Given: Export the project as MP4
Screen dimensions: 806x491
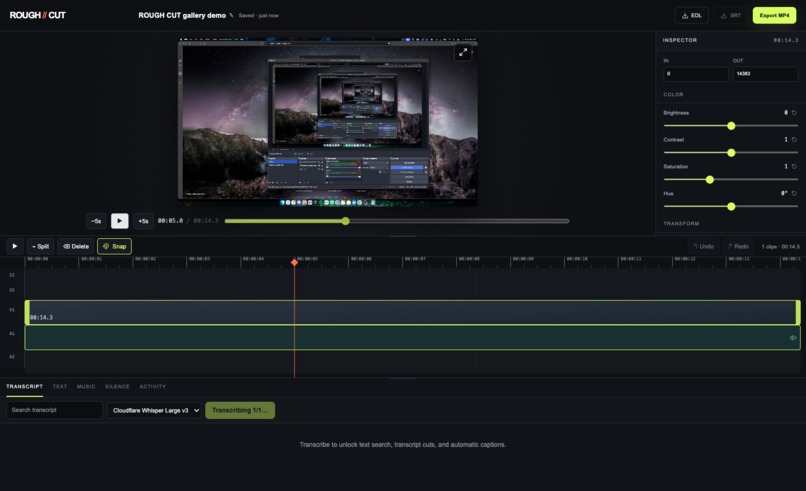Looking at the screenshot, I should (774, 15).
